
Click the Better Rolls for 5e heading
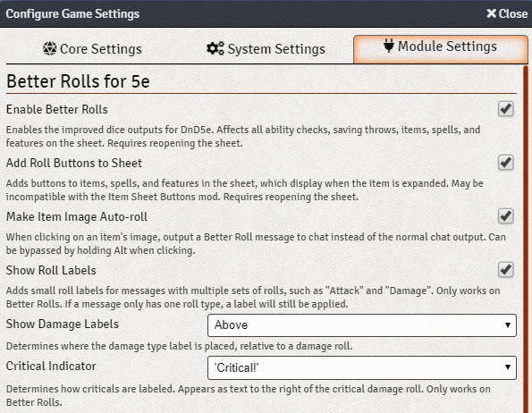pyautogui.click(x=78, y=81)
